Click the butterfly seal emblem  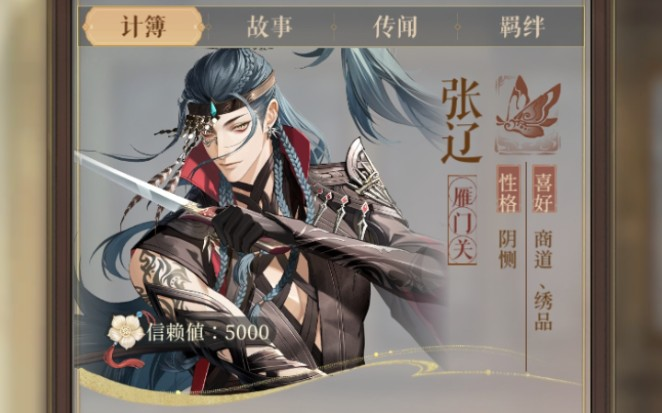pyautogui.click(x=528, y=113)
